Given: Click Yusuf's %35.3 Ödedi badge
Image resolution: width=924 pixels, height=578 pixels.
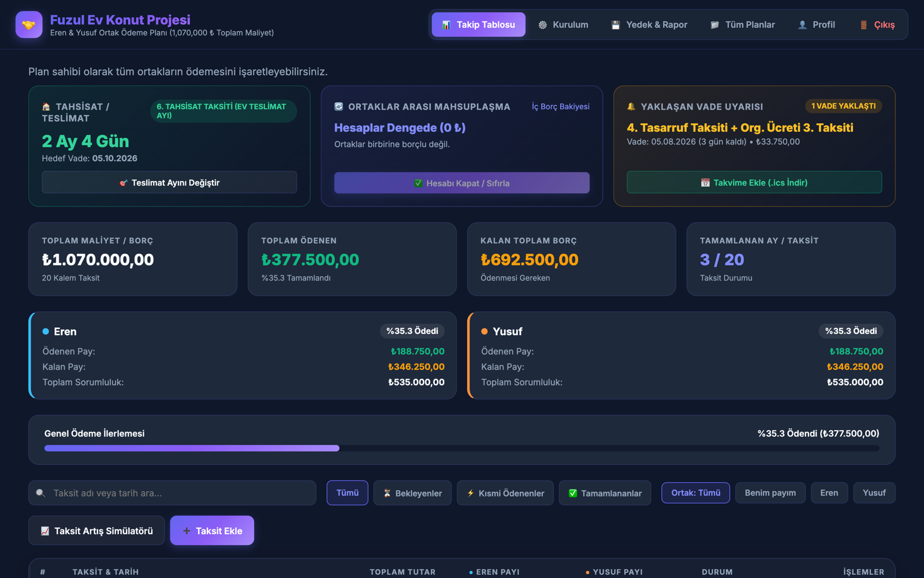Looking at the screenshot, I should coord(851,331).
